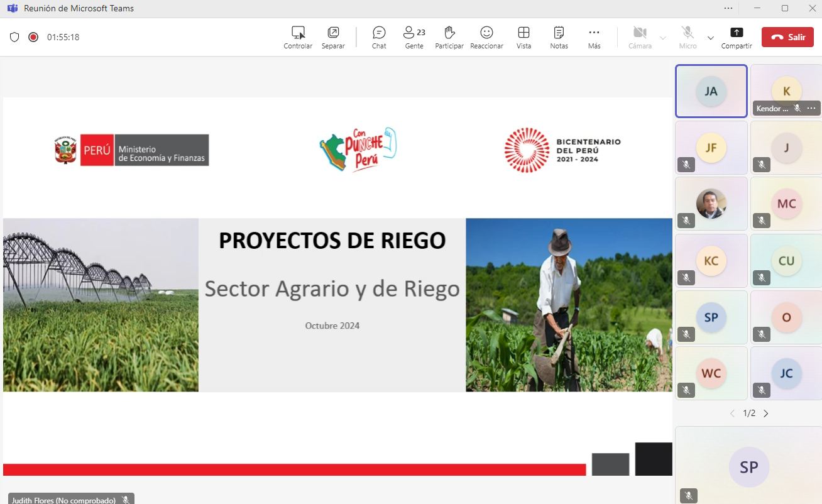Raise hand with Participar
Screen dimensions: 822x504
pyautogui.click(x=449, y=37)
